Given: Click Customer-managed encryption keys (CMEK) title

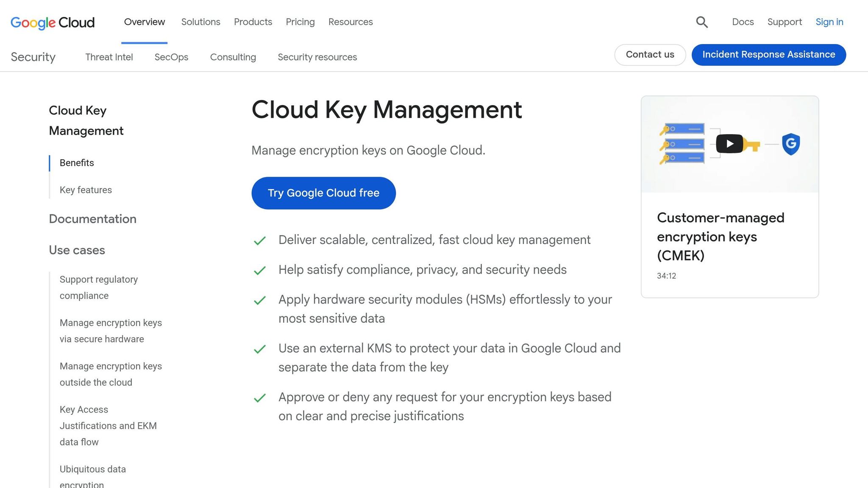Looking at the screenshot, I should (721, 236).
